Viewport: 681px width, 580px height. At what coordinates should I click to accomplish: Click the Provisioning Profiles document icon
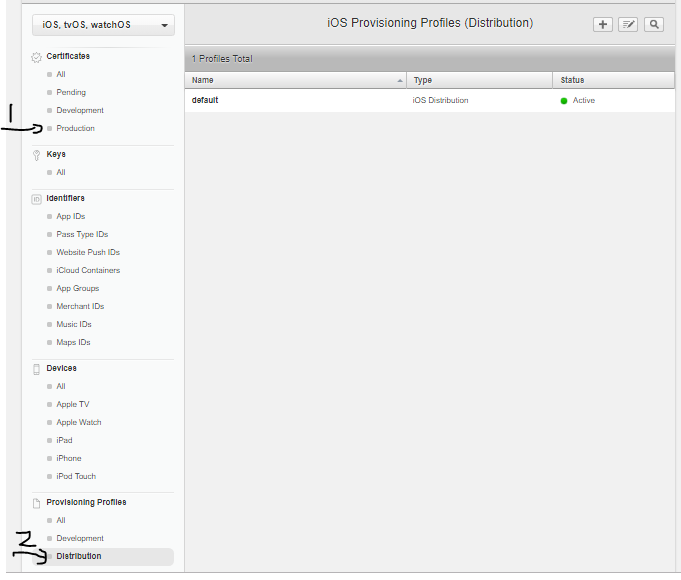click(37, 503)
